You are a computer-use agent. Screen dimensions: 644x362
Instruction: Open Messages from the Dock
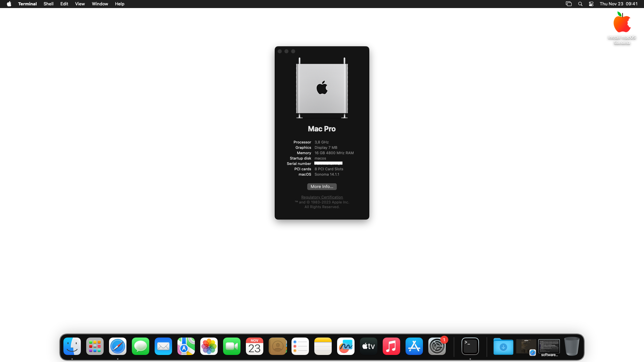[x=140, y=346]
